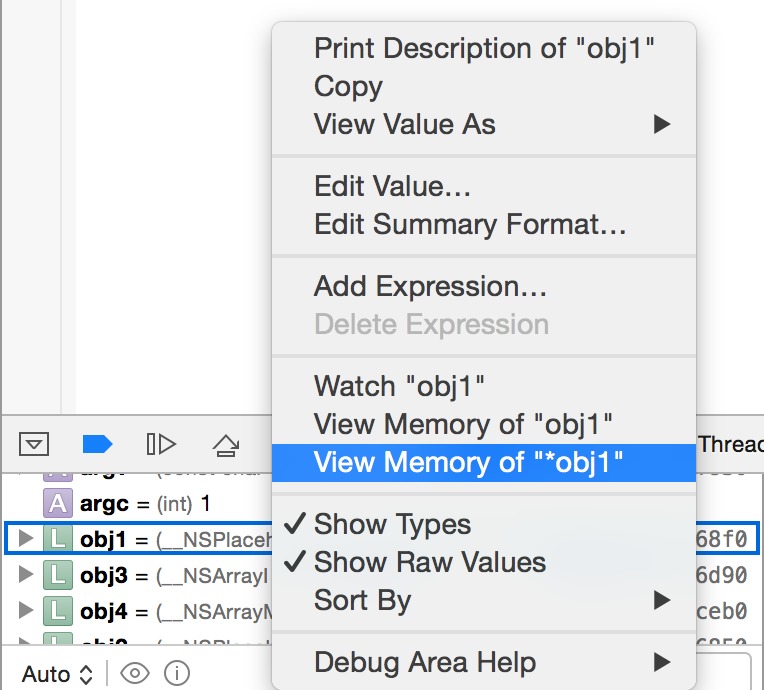Select View Memory of "*obj1"
Image resolution: width=764 pixels, height=690 pixels.
point(468,462)
